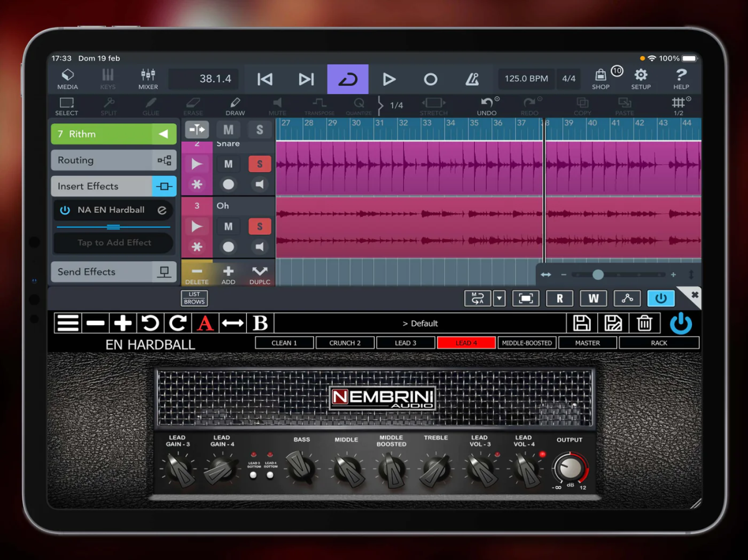The width and height of the screenshot is (748, 560).
Task: Click the Paste tool
Action: click(x=625, y=106)
